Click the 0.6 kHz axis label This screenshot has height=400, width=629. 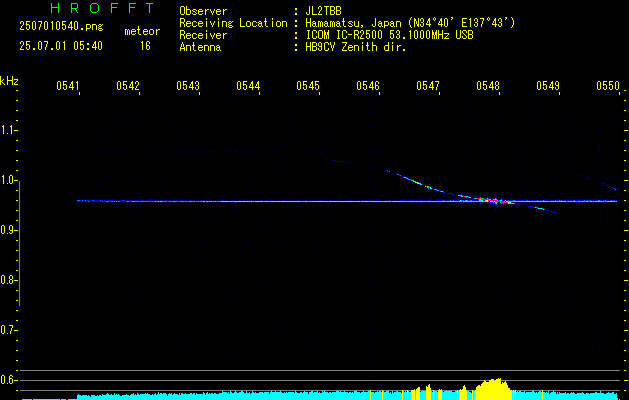coord(8,380)
